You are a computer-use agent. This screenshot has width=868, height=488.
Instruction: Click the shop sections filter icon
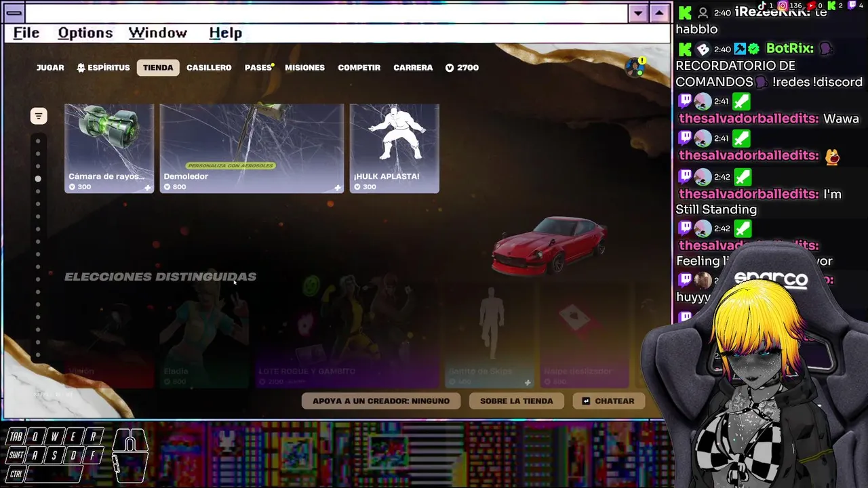click(x=39, y=116)
